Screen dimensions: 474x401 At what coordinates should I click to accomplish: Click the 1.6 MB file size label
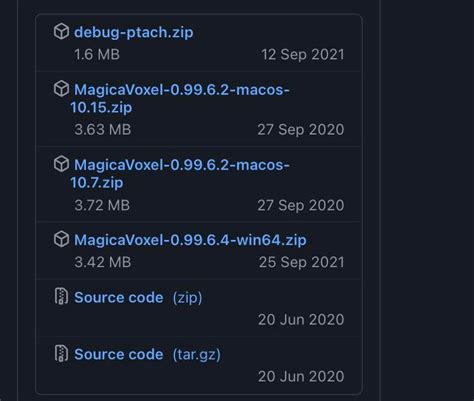[x=97, y=54]
